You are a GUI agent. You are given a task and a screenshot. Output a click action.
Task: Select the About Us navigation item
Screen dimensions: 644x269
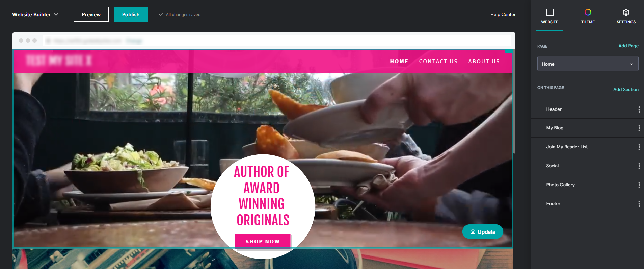[484, 62]
